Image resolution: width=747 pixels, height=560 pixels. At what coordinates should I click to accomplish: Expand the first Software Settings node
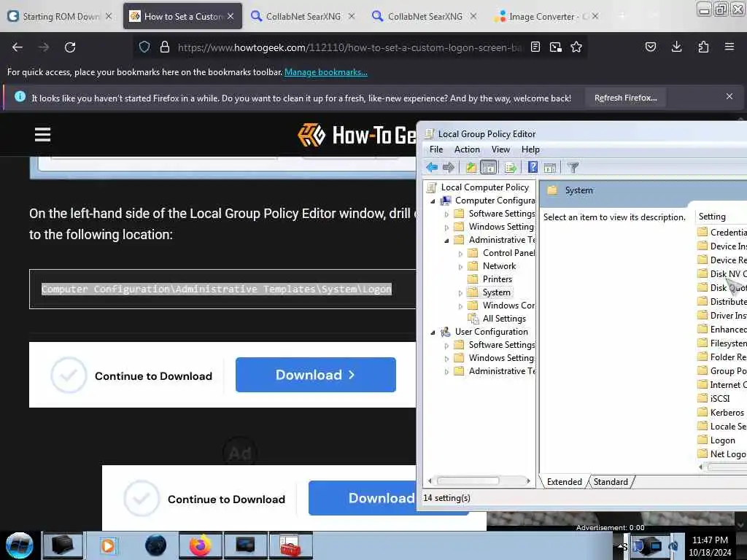[446, 214]
